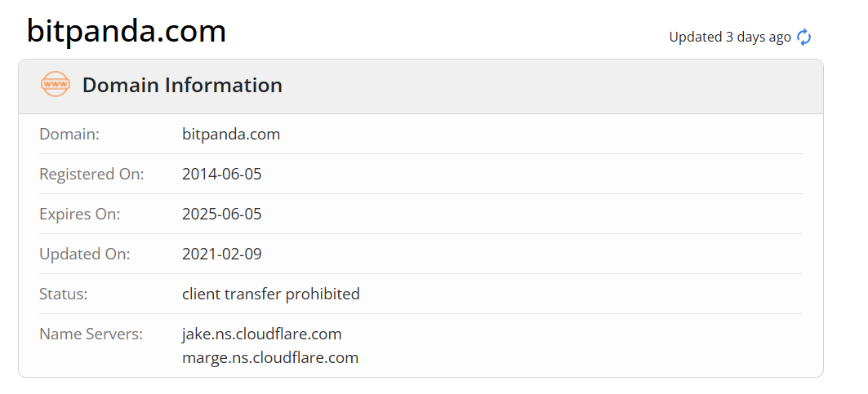The width and height of the screenshot is (868, 394).
Task: Click the Domain Information heading text
Action: pyautogui.click(x=182, y=85)
